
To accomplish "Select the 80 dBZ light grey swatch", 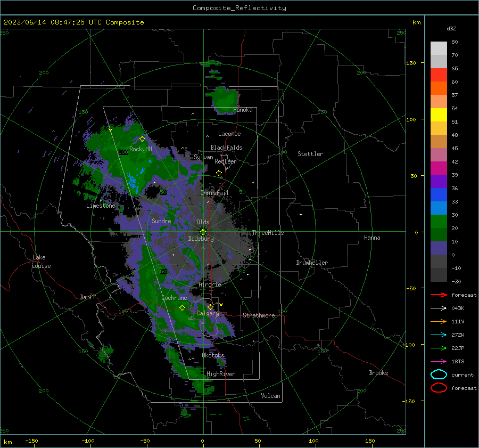I will pos(439,48).
